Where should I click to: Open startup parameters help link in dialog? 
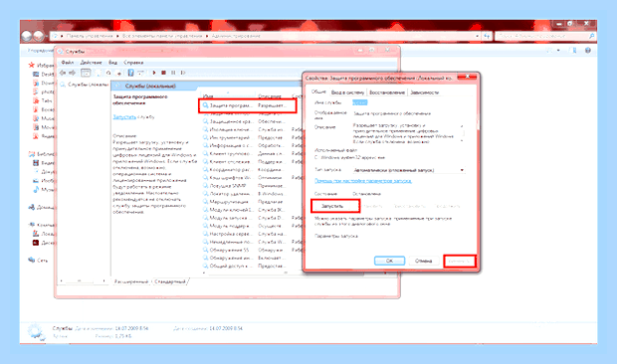coord(363,181)
